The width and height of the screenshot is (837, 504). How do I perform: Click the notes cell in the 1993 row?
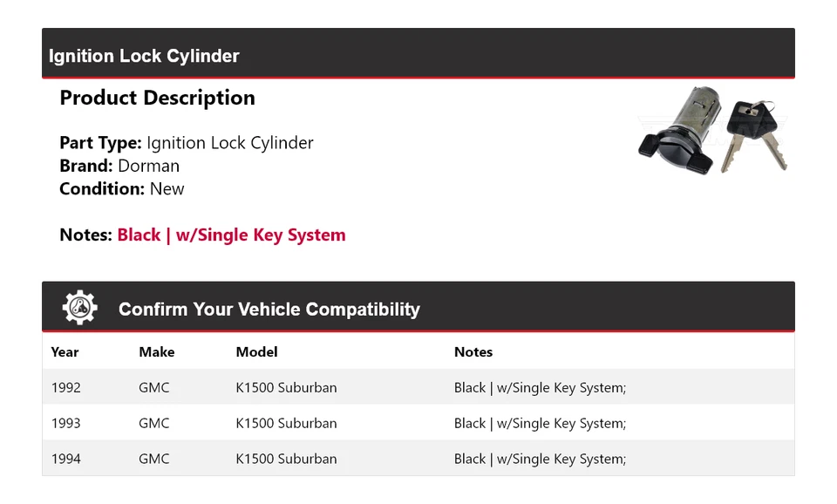[540, 424]
